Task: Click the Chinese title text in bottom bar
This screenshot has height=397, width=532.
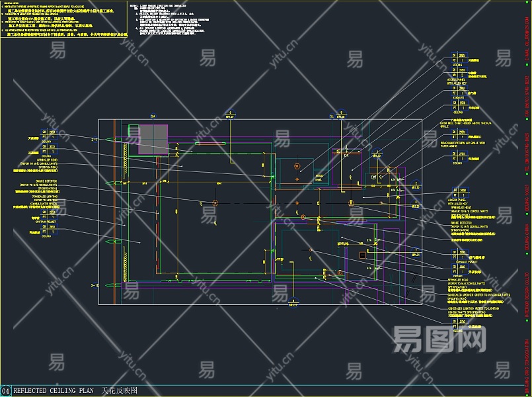Action: tap(120, 390)
